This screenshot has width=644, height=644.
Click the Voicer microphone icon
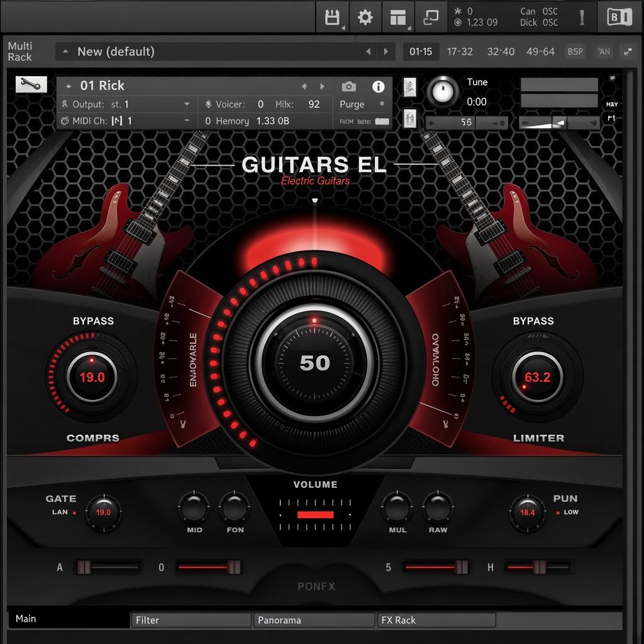[208, 104]
